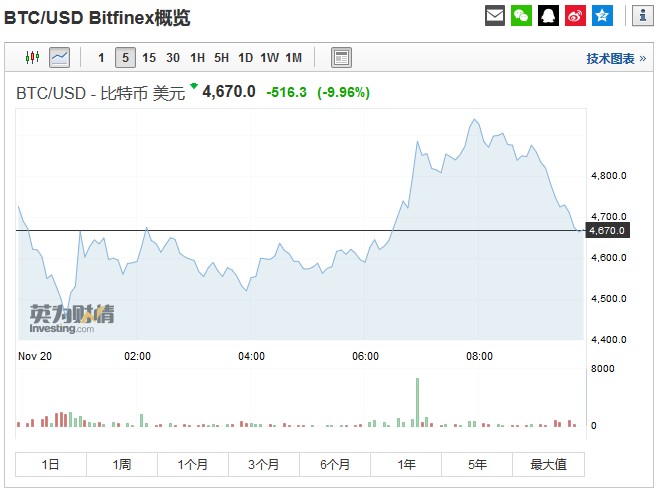The height and width of the screenshot is (491, 658).
Task: Click the 06:00 time axis label
Action: [365, 356]
